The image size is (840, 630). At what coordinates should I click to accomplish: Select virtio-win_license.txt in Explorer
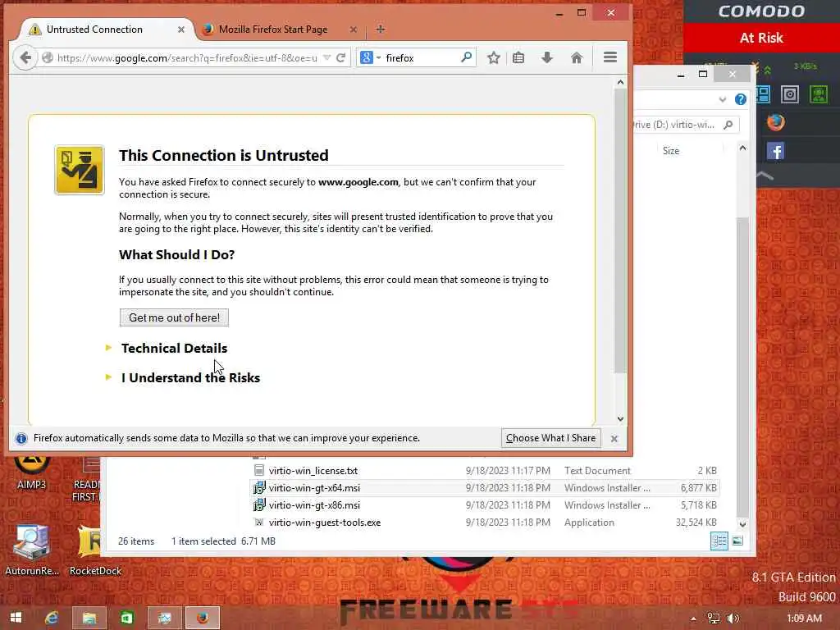[x=313, y=470]
